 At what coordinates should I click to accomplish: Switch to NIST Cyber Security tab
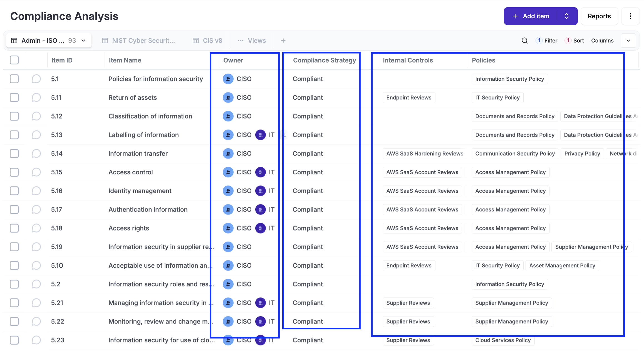point(138,41)
